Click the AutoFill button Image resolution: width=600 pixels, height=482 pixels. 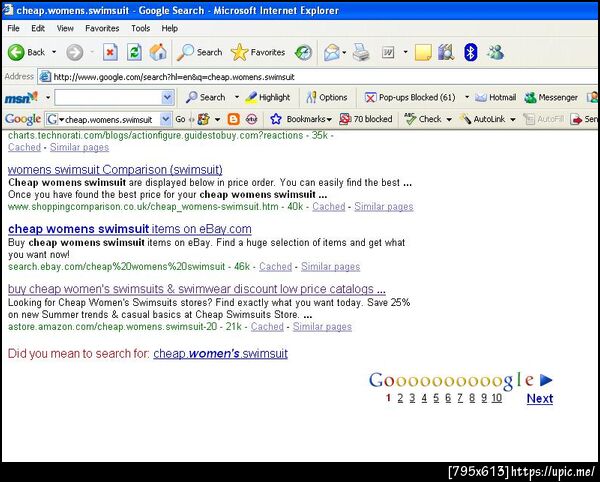543,119
